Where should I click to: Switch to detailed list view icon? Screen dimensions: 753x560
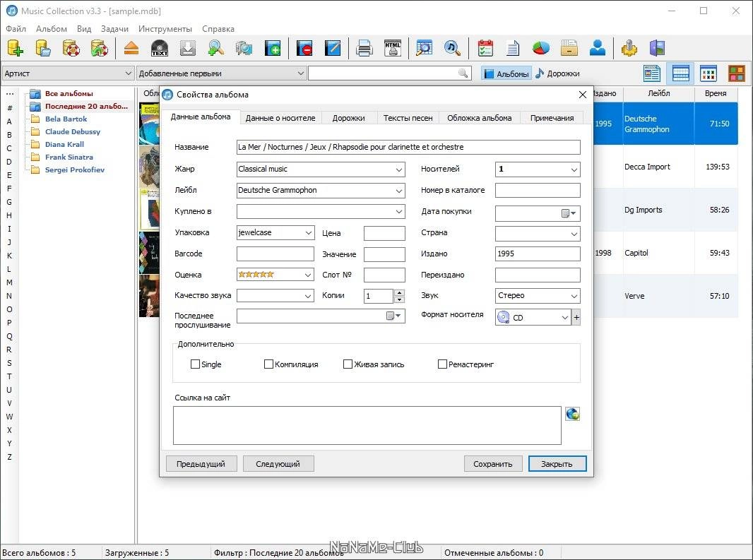[652, 73]
